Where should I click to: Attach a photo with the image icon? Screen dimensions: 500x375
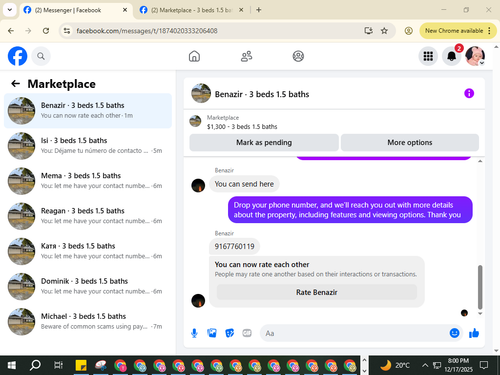(212, 333)
